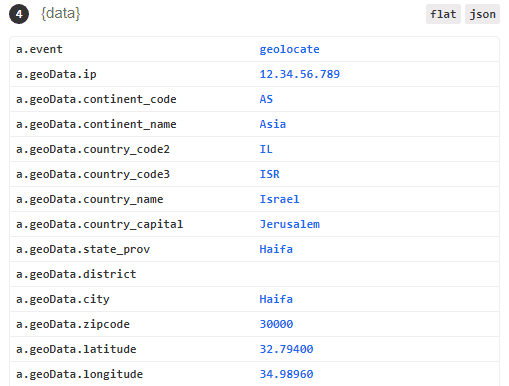Select the a.geoData.latitude key
Viewport: 509px width, 386px height.
tap(76, 349)
